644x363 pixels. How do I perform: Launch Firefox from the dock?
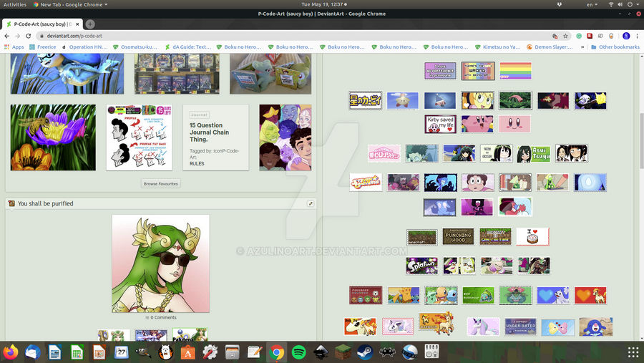coord(11,352)
